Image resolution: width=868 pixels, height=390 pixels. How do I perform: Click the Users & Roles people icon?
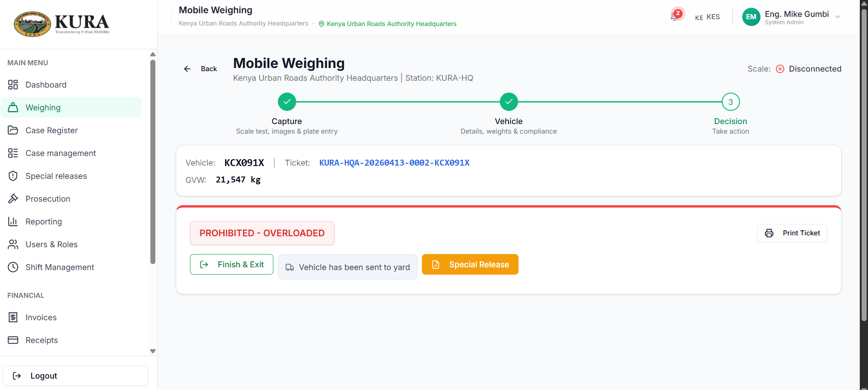(13, 244)
